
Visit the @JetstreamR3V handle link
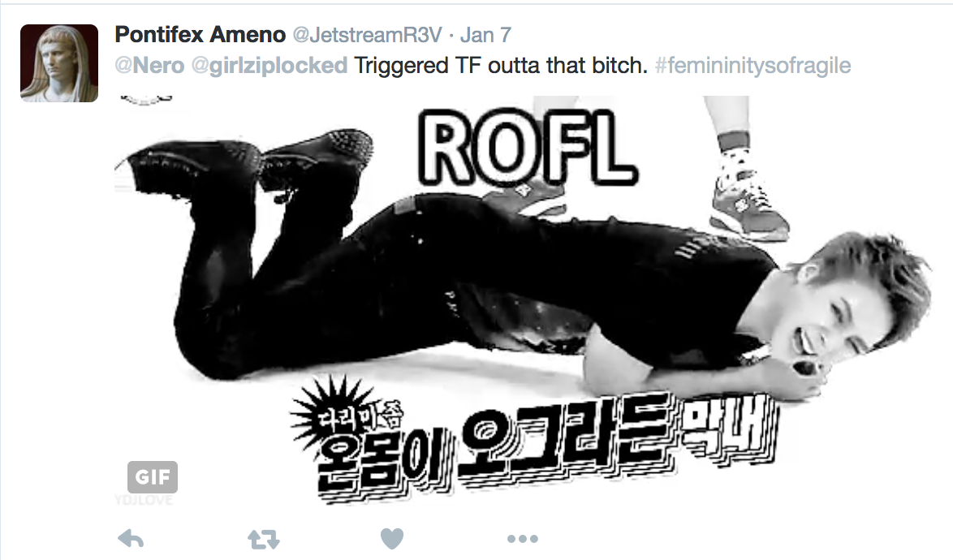coord(367,35)
